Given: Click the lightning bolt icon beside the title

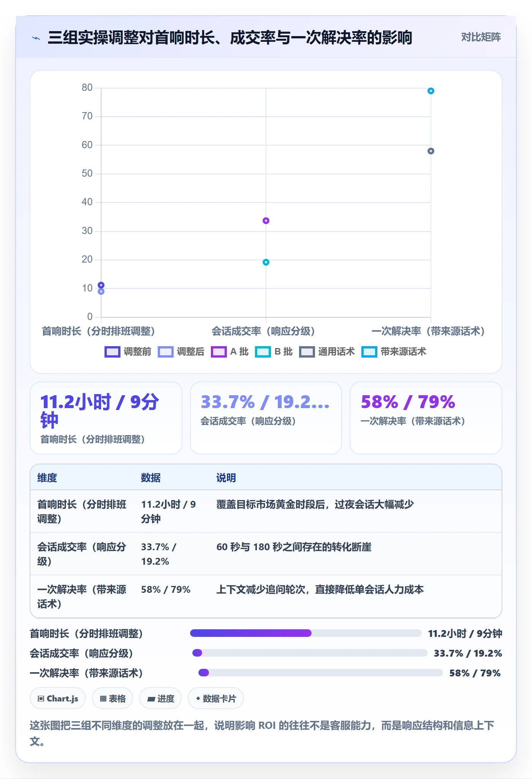Looking at the screenshot, I should point(36,38).
